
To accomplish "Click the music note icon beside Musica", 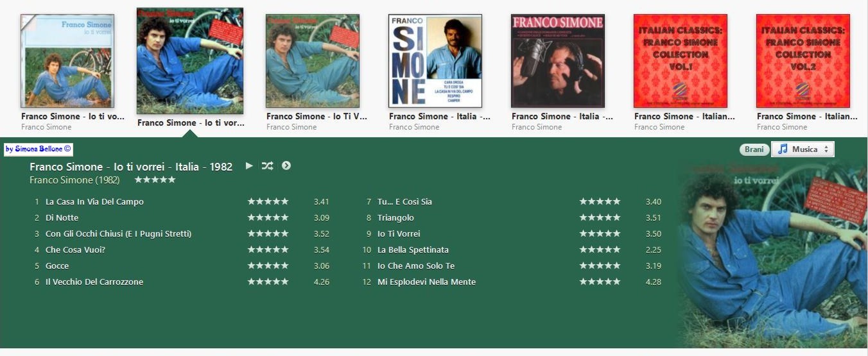I will [782, 149].
